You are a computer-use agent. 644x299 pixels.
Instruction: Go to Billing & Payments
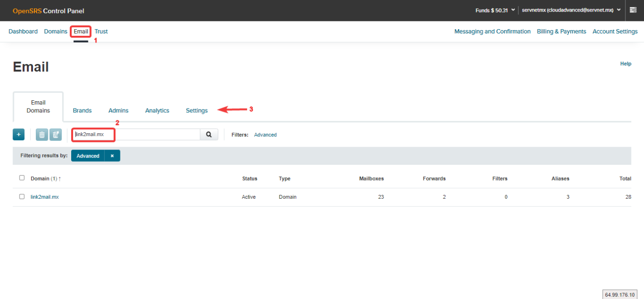[561, 32]
